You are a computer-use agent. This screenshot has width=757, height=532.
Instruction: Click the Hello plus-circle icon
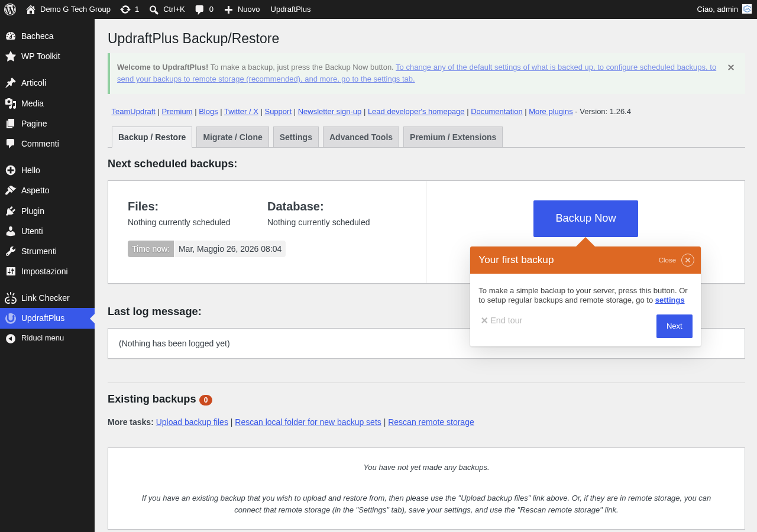pyautogui.click(x=11, y=170)
